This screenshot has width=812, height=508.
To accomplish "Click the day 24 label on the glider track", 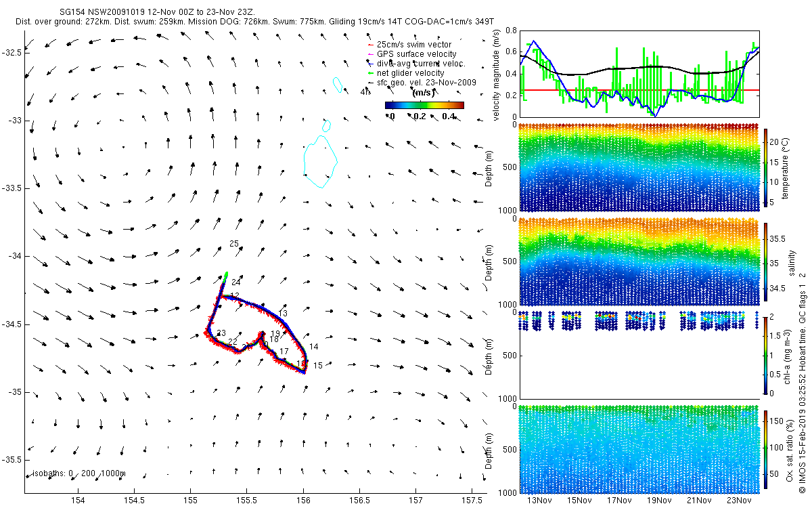I will pyautogui.click(x=236, y=282).
